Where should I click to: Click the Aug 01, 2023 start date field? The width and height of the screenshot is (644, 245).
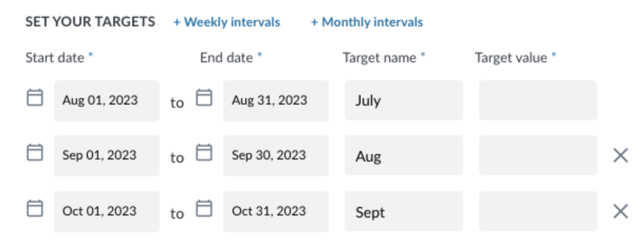tap(107, 100)
